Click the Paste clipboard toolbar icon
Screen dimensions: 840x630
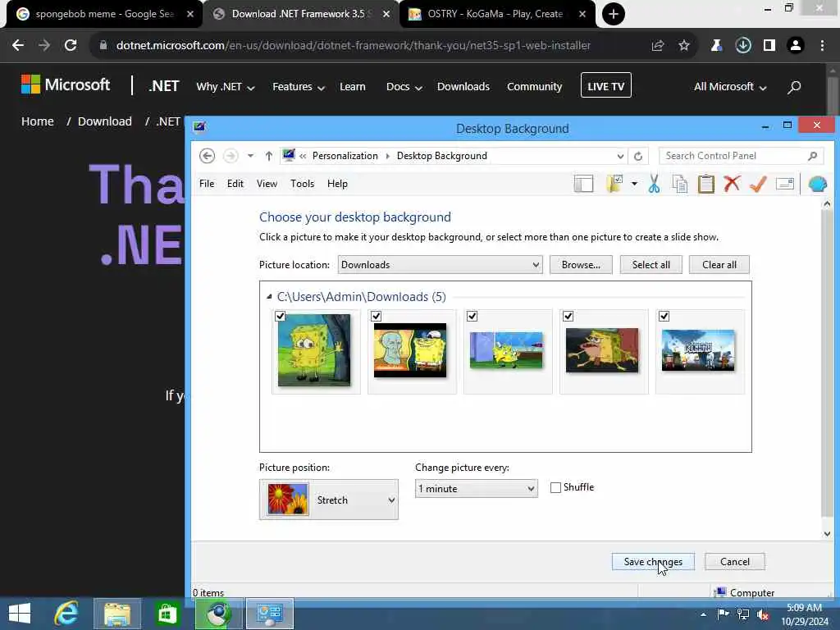(x=706, y=184)
